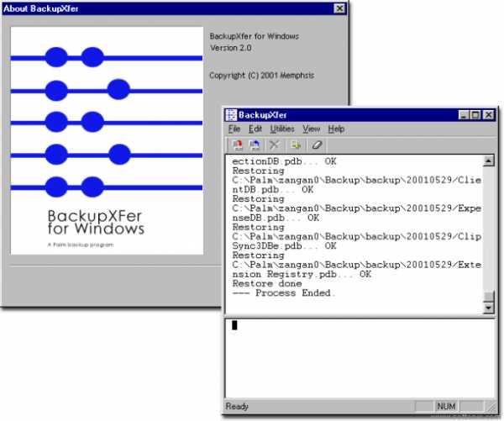This screenshot has width=504, height=421.
Task: Maximize the BackupXfer window
Action: [475, 115]
